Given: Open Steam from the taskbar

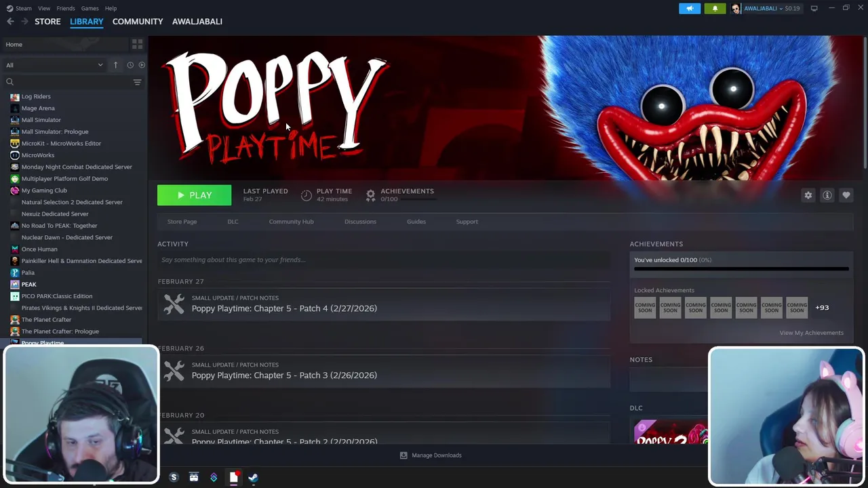Looking at the screenshot, I should [253, 478].
